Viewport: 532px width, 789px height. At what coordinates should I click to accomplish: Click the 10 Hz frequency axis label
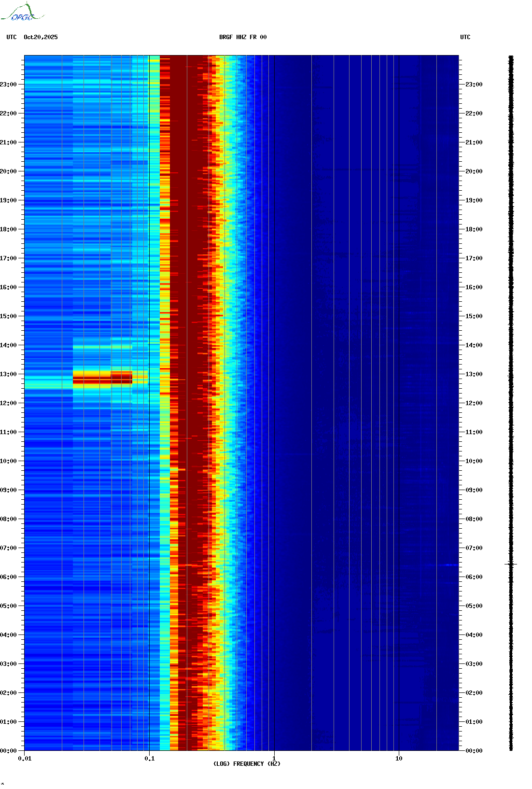click(399, 759)
